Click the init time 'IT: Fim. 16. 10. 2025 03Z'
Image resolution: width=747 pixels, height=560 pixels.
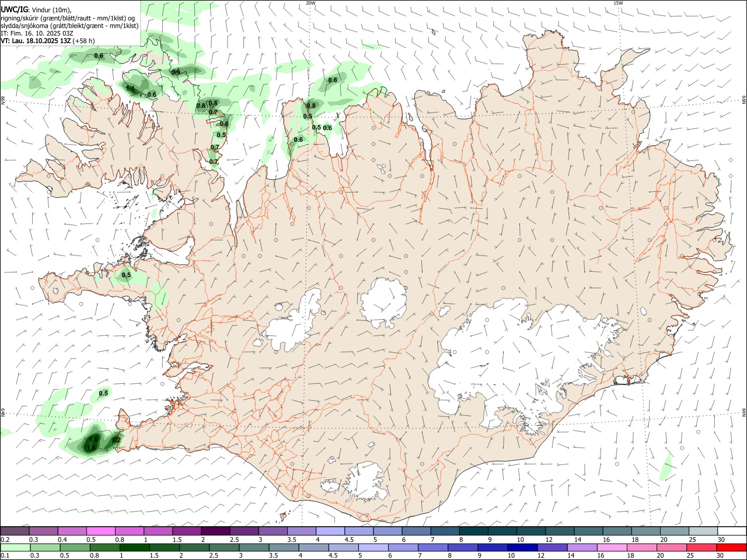tap(37, 33)
